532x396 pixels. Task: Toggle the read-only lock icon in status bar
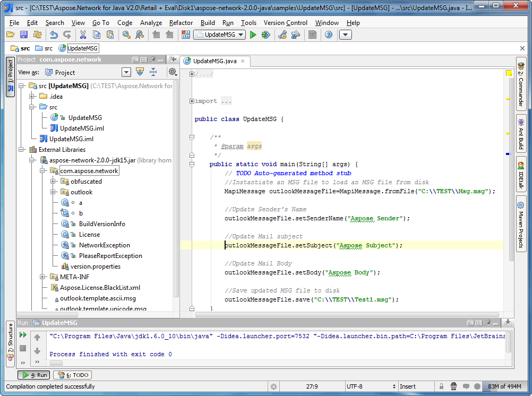(x=441, y=386)
